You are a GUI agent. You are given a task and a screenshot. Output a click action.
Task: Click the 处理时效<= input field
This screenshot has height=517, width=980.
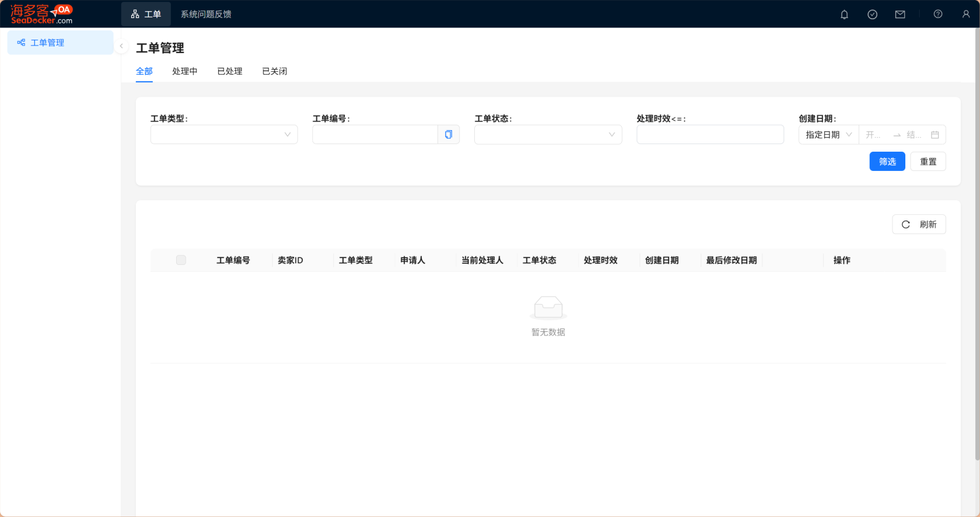tap(710, 135)
